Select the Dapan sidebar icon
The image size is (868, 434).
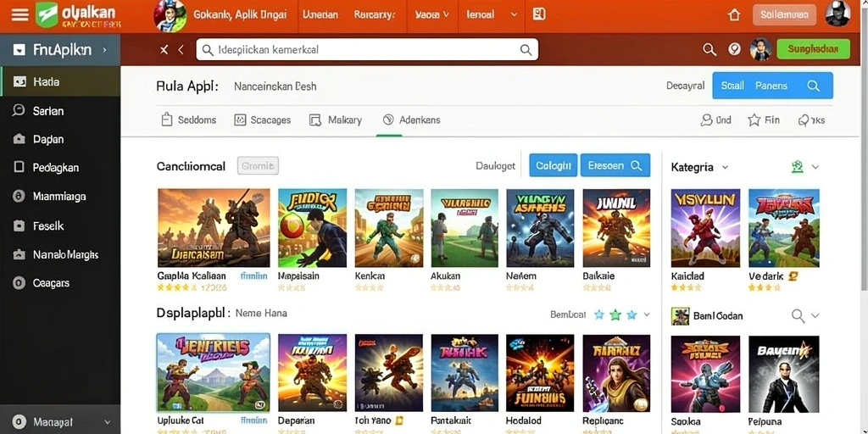19,139
